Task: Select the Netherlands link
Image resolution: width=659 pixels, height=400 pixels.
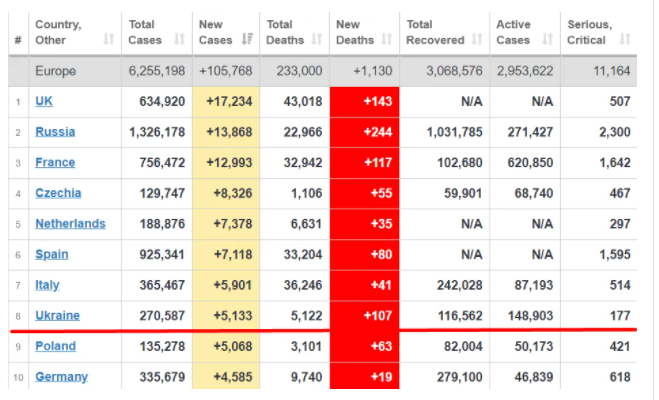Action: pos(70,224)
